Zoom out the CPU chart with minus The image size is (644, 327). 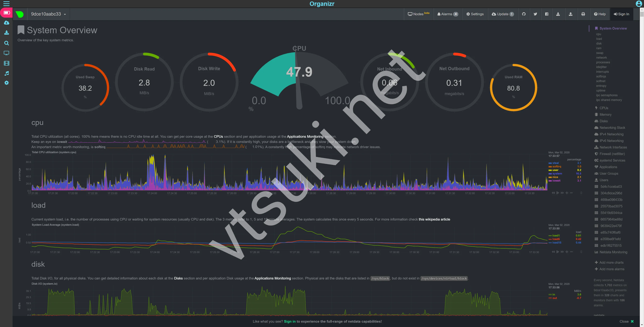click(x=571, y=193)
